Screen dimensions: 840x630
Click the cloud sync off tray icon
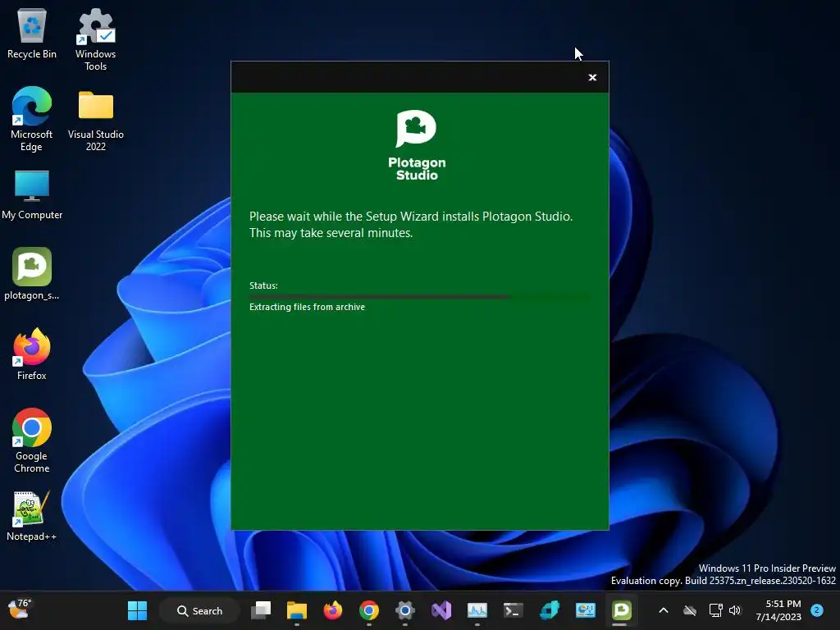click(x=689, y=610)
